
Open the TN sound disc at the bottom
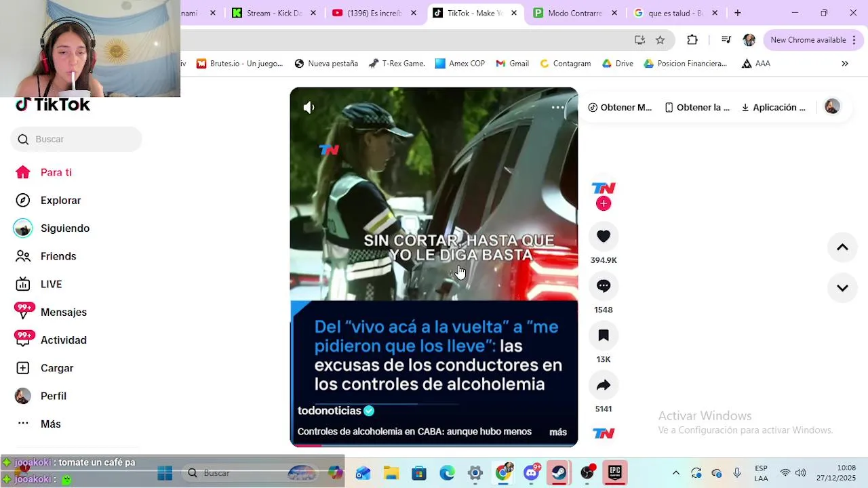tap(604, 433)
